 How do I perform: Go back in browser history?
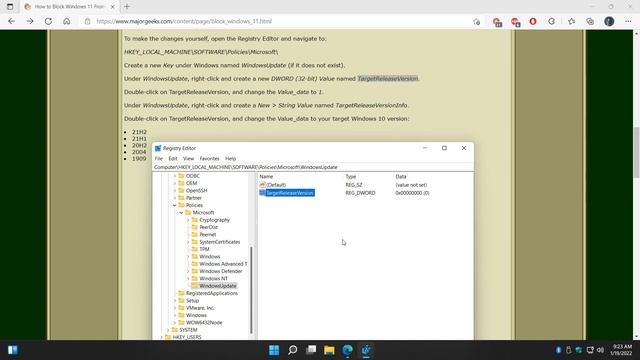pyautogui.click(x=11, y=21)
